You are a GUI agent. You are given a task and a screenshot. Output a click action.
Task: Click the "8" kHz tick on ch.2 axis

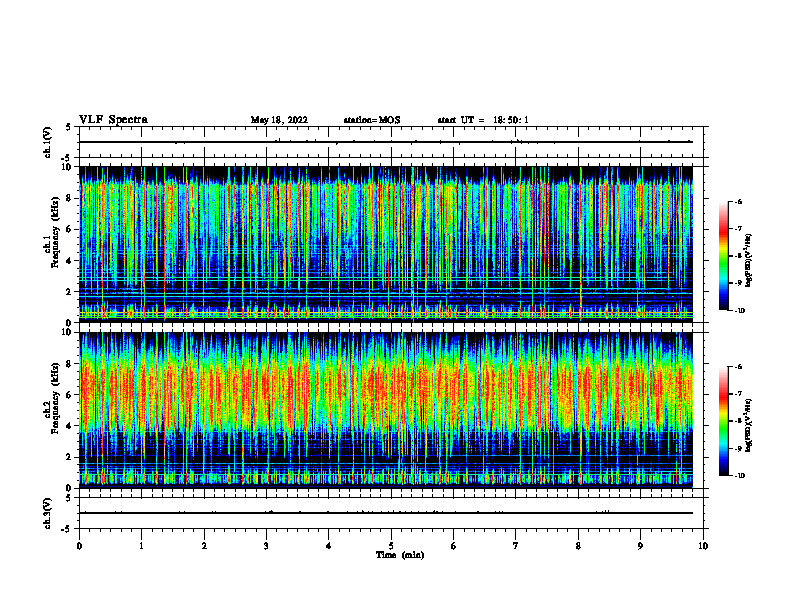pos(69,364)
